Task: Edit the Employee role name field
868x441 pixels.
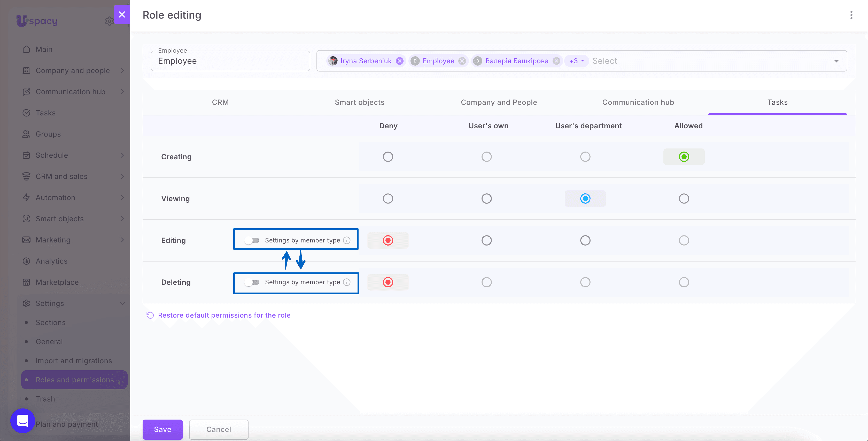Action: [x=230, y=61]
